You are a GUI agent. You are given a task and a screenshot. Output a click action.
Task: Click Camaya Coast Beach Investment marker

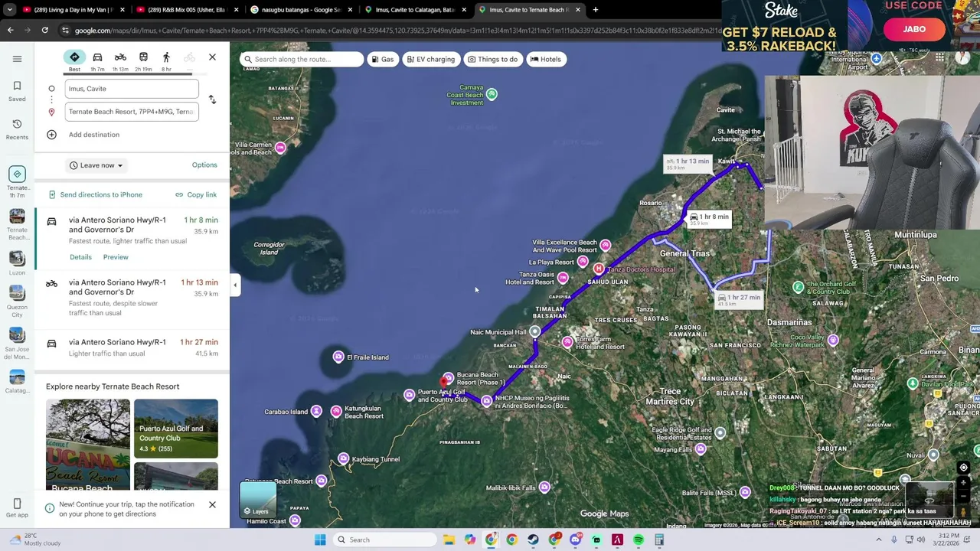click(x=492, y=94)
